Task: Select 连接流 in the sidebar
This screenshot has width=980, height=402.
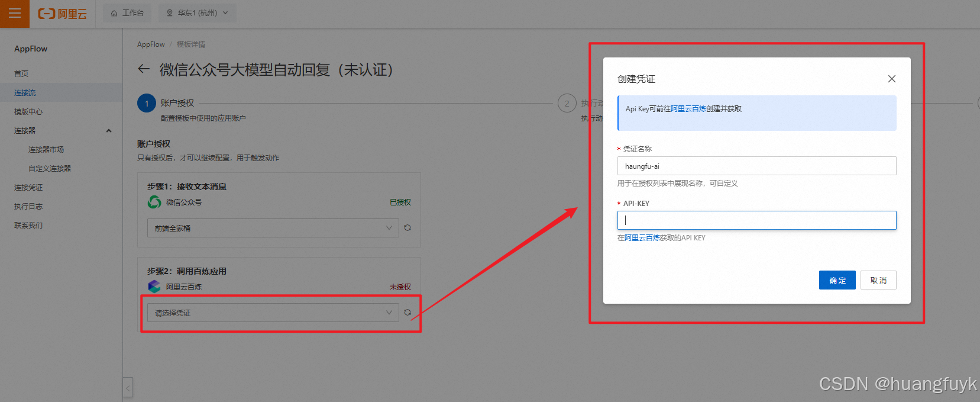Action: tap(25, 92)
